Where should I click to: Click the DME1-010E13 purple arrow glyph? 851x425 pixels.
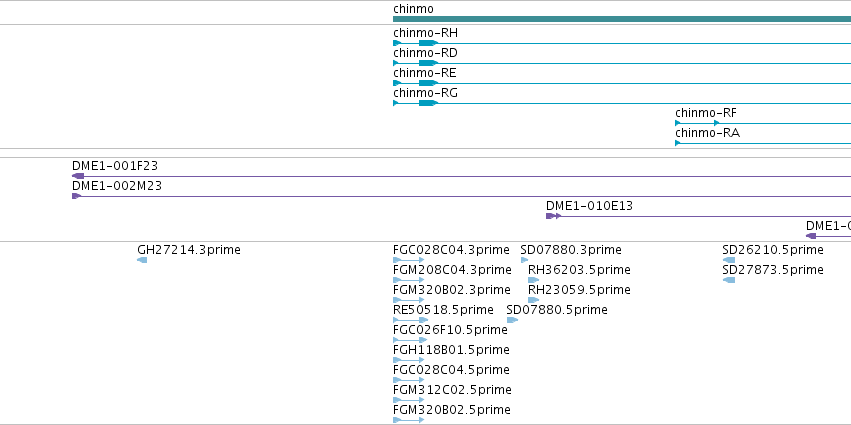[554, 216]
